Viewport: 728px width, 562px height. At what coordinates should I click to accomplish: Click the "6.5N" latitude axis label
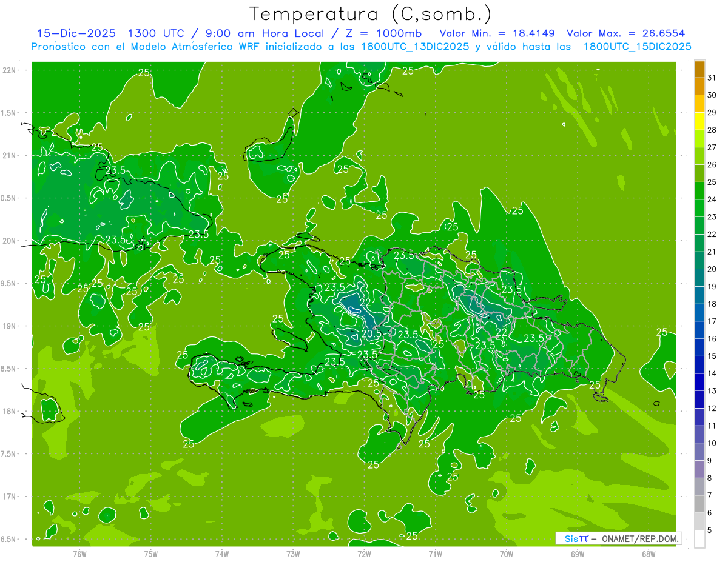[x=9, y=539]
